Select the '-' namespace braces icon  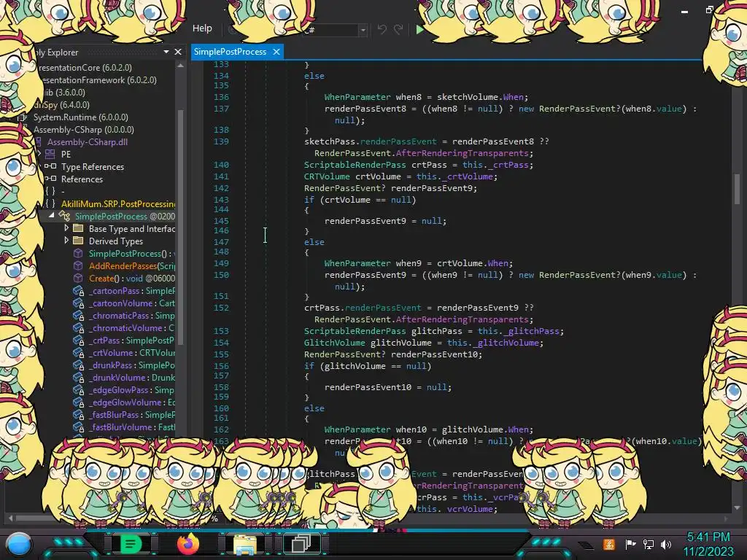tap(50, 191)
